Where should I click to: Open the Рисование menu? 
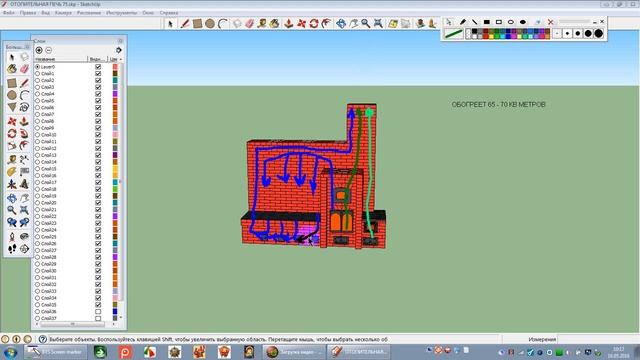tap(89, 13)
